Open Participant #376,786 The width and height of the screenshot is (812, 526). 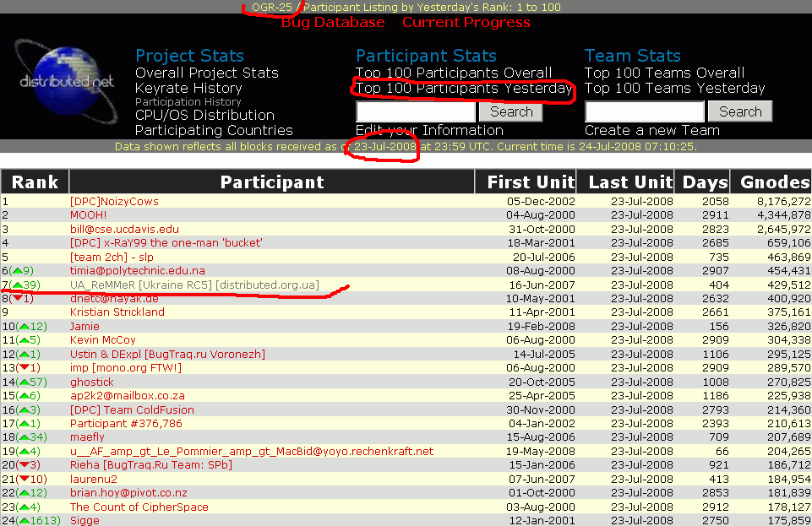pyautogui.click(x=126, y=424)
